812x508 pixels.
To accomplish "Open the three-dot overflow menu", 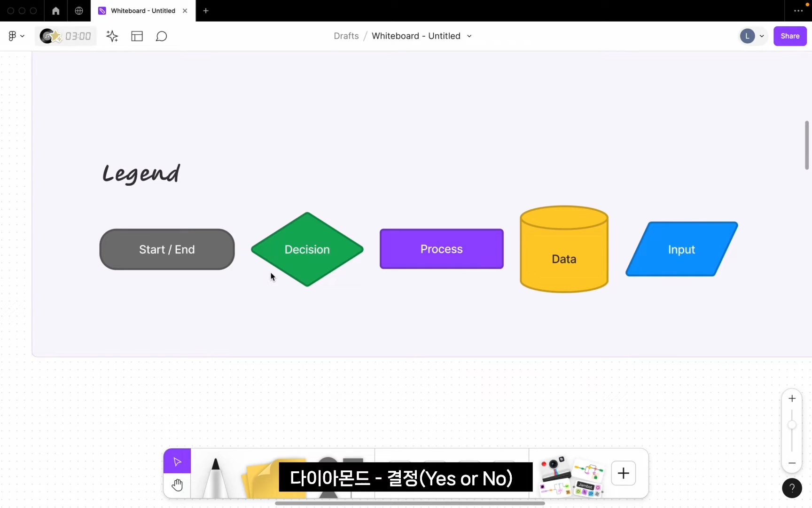I will 798,11.
